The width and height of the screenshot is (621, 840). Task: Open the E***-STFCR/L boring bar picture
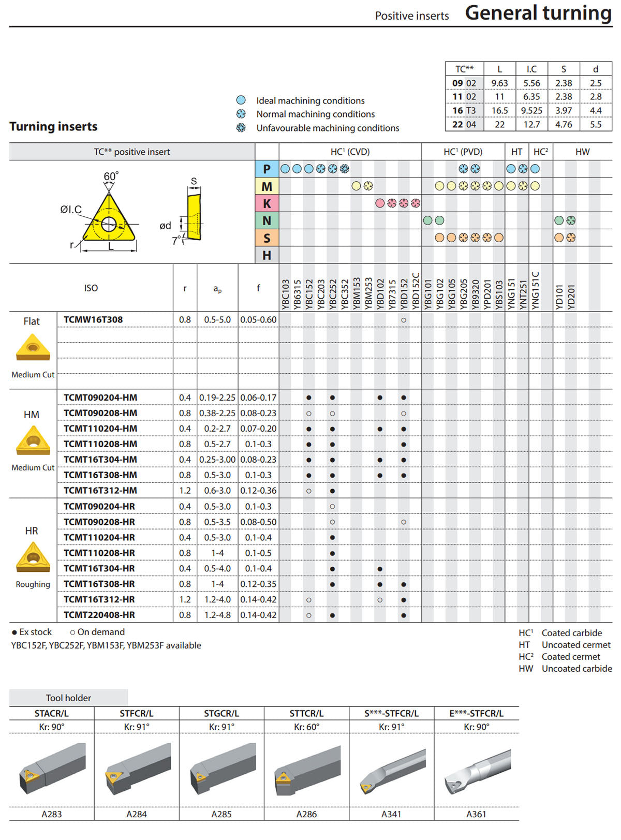[477, 771]
